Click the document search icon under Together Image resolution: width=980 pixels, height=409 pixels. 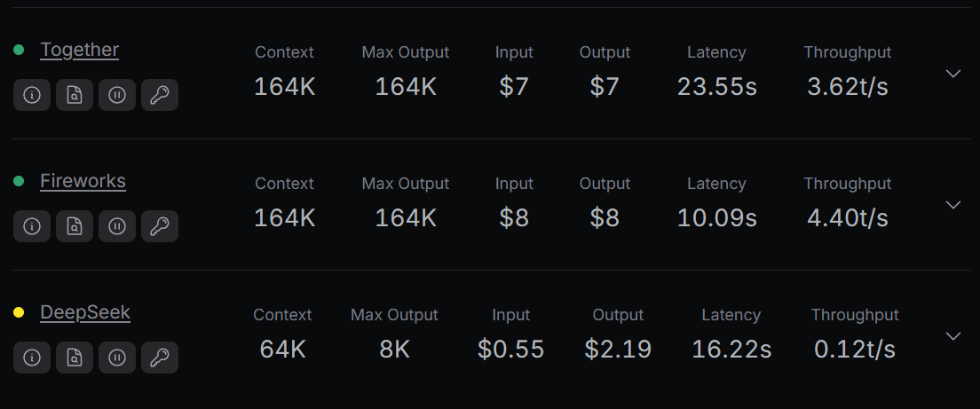[75, 95]
